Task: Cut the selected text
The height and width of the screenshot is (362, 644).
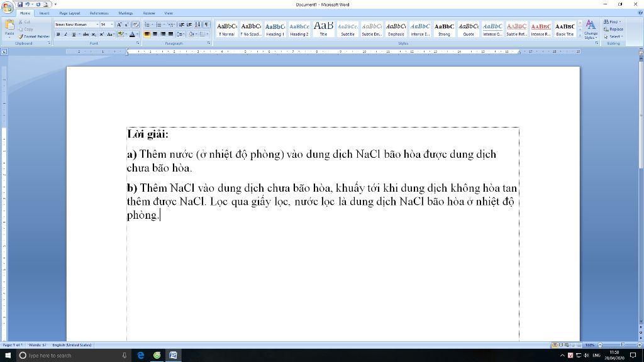Action: [x=25, y=22]
